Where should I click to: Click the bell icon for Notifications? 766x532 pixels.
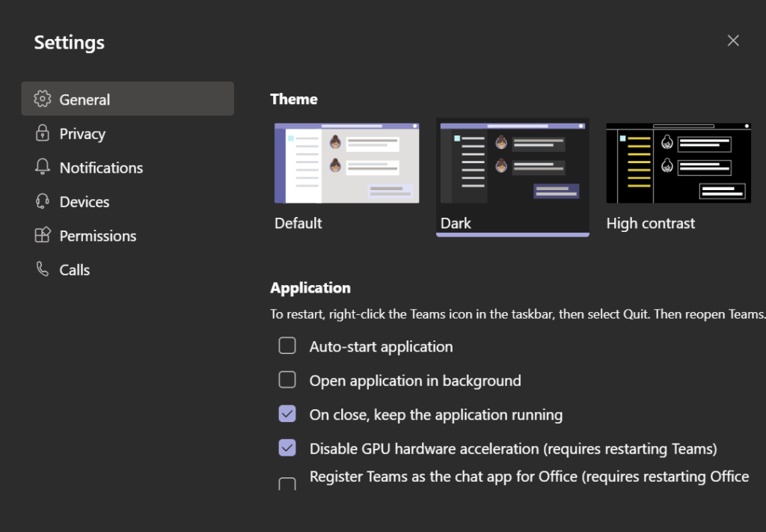click(x=43, y=167)
